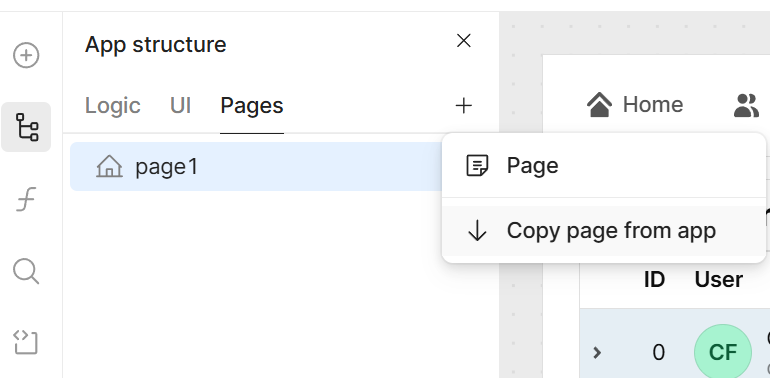Switch to the Logic tab

click(112, 106)
